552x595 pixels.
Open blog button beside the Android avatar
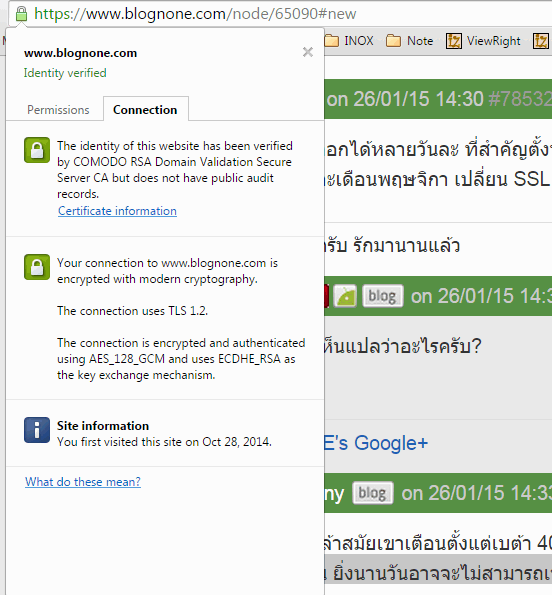[382, 296]
